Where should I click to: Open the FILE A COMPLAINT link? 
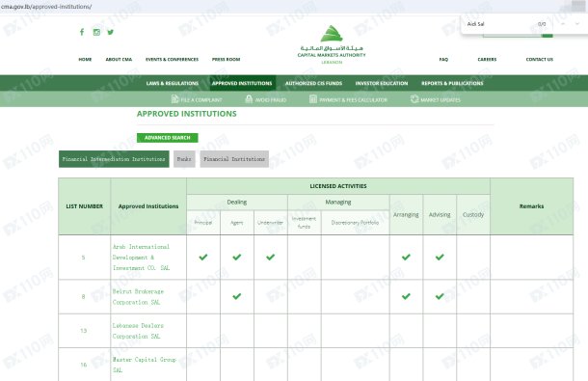tap(201, 100)
